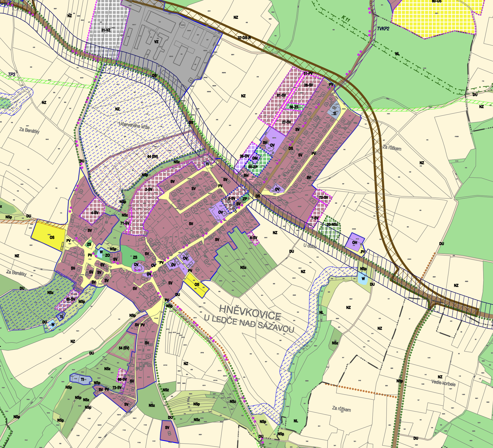Select the TVKP2 label near the stream
The image size is (493, 448).
tap(383, 29)
